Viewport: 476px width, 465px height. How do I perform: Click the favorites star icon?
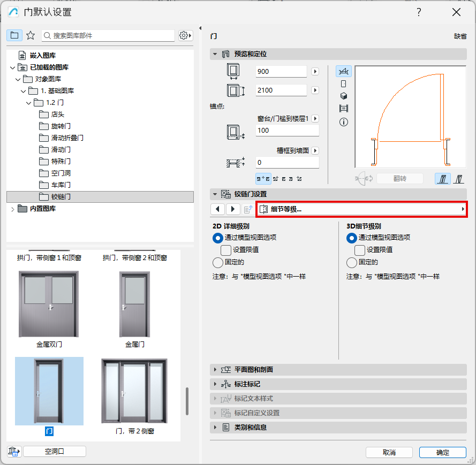pyautogui.click(x=31, y=35)
